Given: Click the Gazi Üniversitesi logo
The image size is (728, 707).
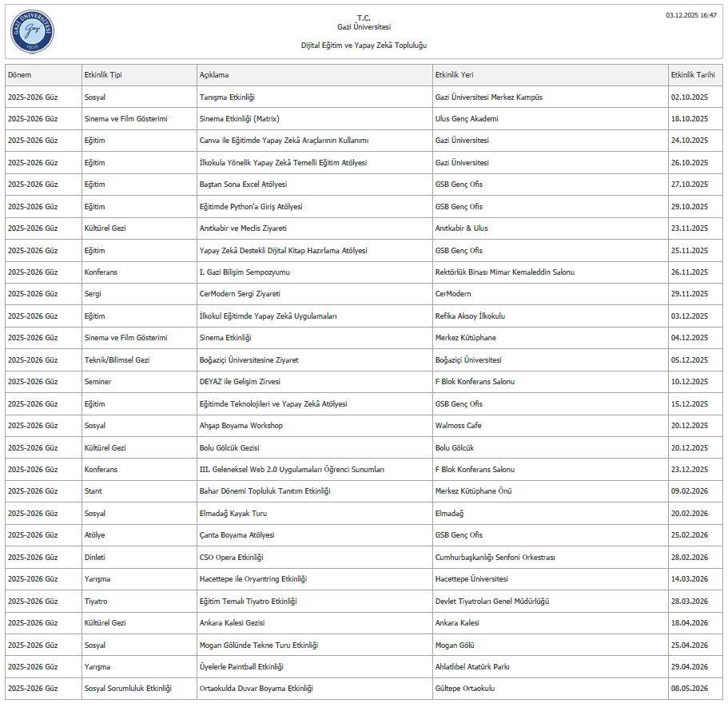Looking at the screenshot, I should (x=33, y=30).
